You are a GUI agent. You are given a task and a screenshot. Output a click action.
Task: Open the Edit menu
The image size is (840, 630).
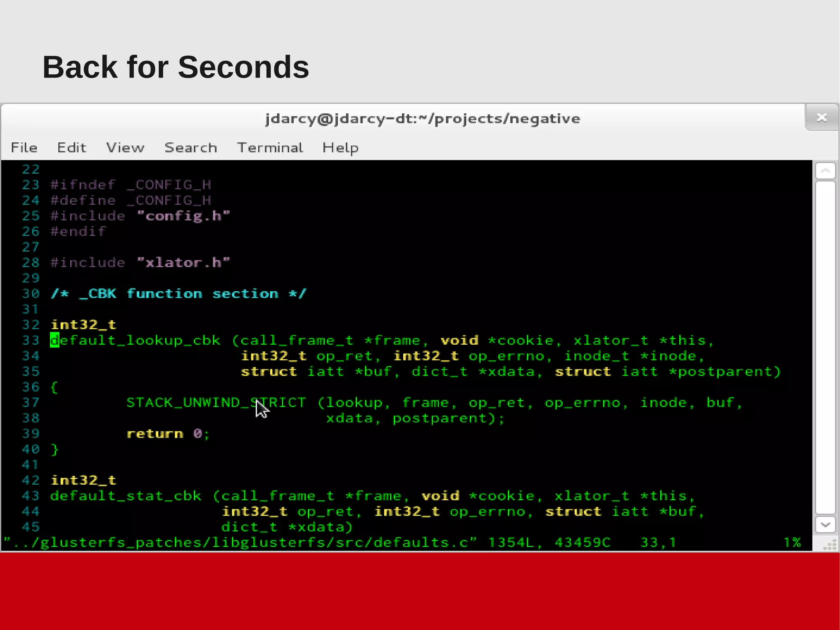coord(72,148)
